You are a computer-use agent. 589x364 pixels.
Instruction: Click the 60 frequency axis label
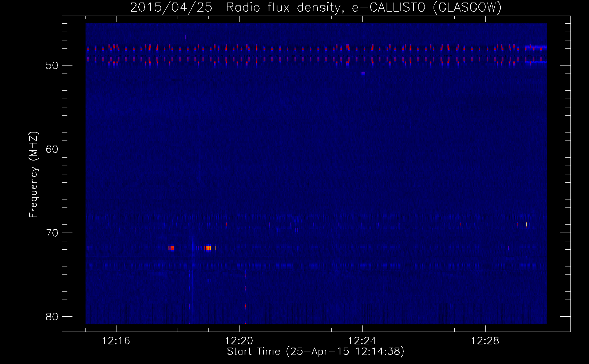[52, 149]
